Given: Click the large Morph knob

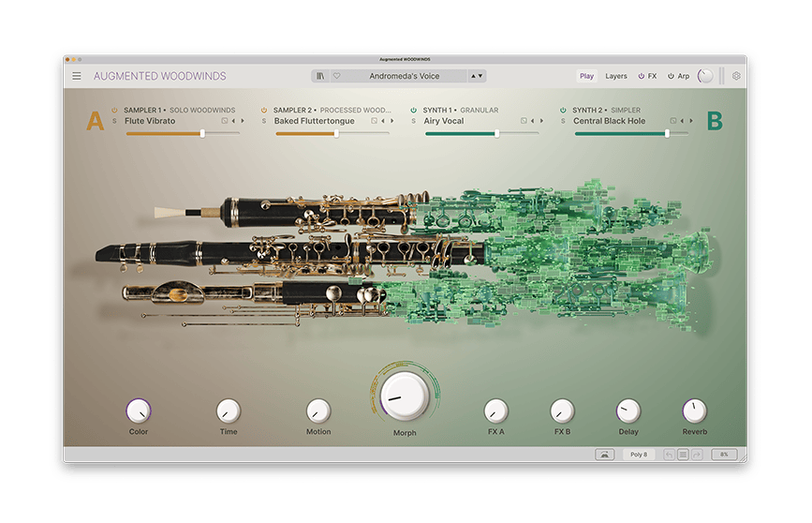Looking at the screenshot, I should [x=405, y=395].
